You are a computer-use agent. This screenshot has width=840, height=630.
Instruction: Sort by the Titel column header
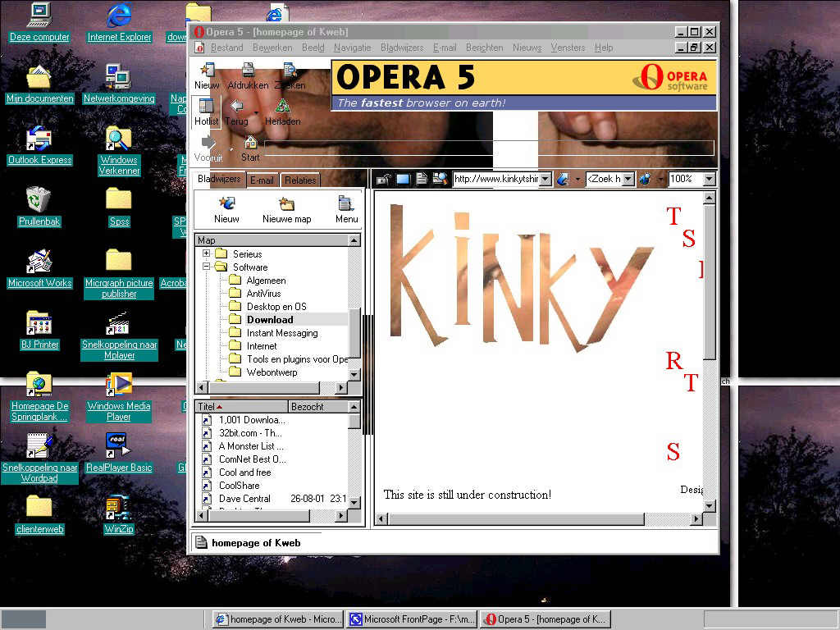pos(242,407)
